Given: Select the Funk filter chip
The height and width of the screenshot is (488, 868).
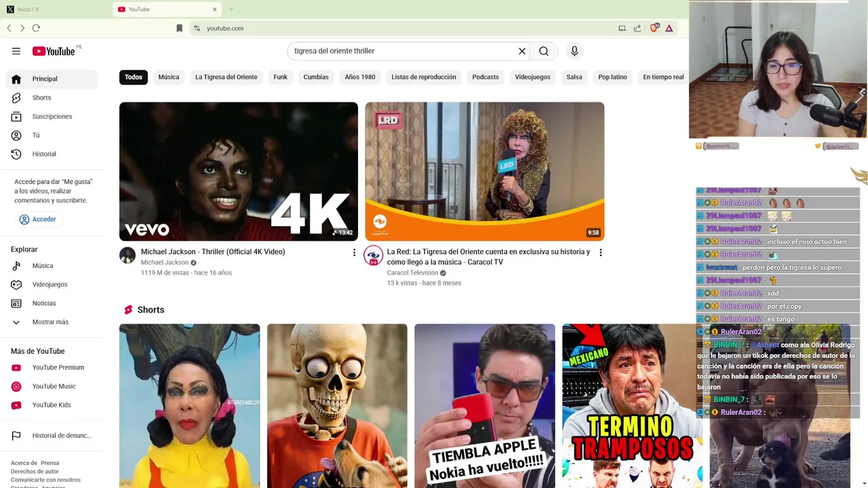Looking at the screenshot, I should click(280, 77).
